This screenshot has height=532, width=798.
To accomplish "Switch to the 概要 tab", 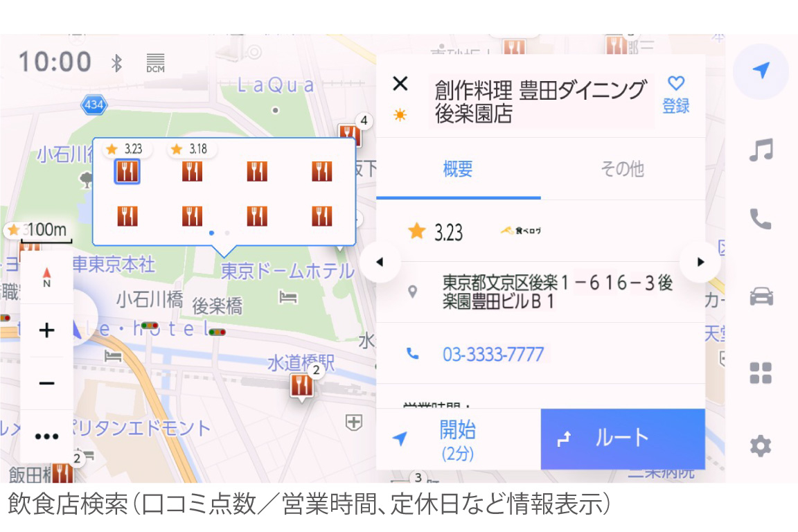I will pos(458,168).
